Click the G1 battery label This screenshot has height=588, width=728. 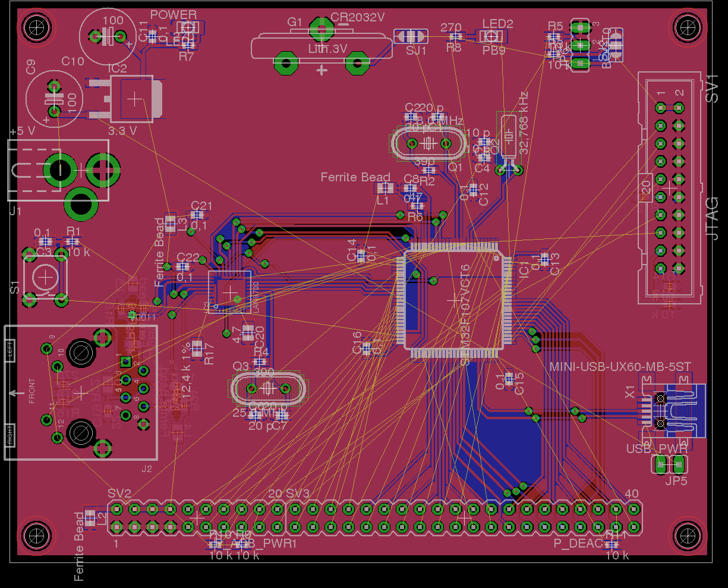[294, 22]
